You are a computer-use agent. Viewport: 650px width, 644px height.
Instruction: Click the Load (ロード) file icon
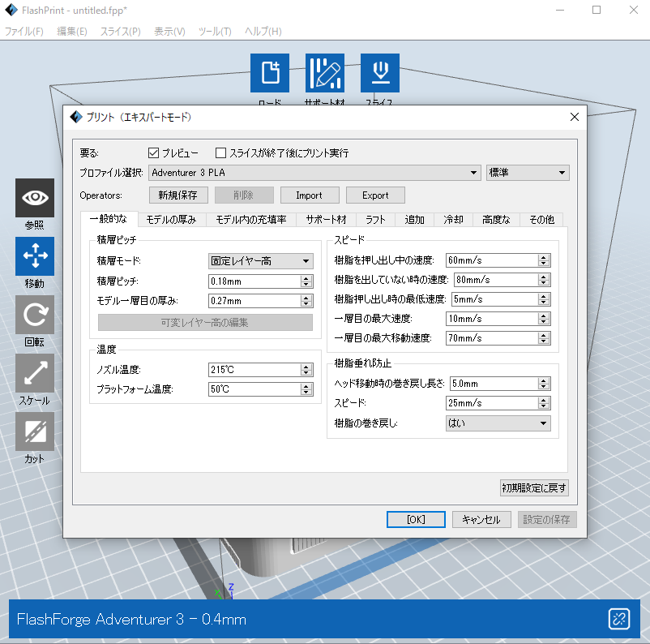(x=270, y=73)
